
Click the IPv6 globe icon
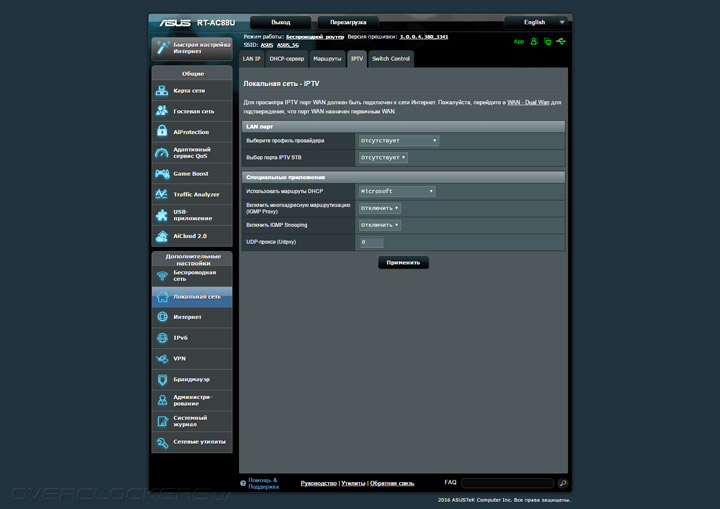[x=162, y=338]
